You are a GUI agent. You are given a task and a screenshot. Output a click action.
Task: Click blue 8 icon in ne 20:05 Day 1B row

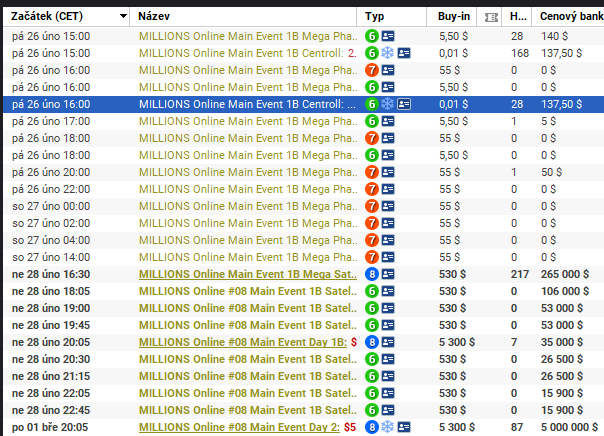coord(372,342)
